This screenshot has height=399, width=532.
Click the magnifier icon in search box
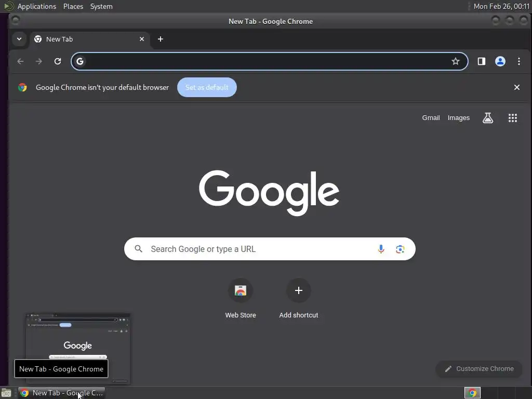point(138,249)
